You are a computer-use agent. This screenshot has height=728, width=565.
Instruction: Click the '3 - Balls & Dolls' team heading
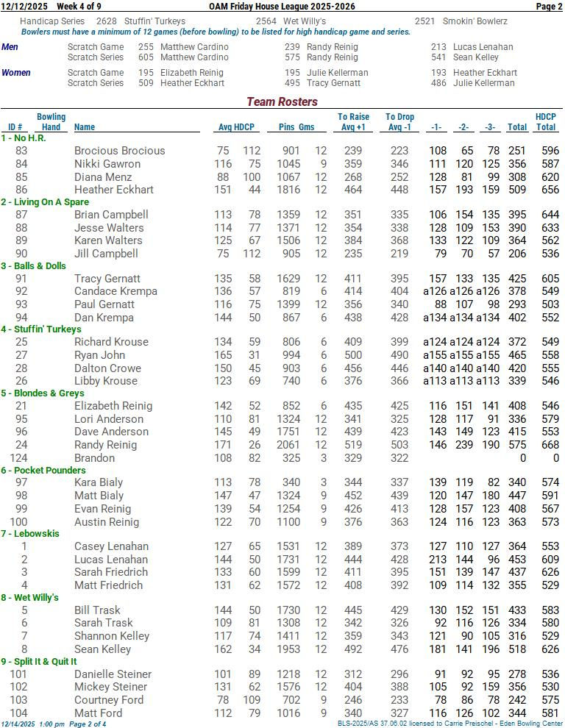[33, 266]
